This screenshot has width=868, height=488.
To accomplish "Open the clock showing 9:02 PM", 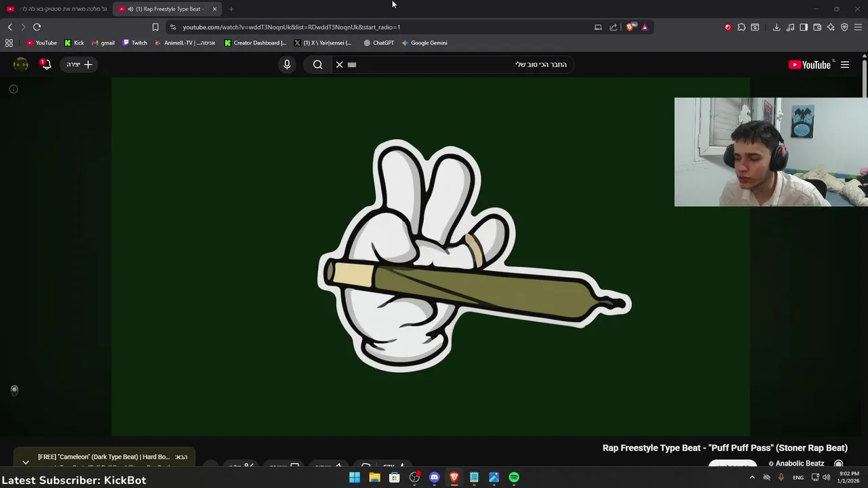I will point(849,477).
